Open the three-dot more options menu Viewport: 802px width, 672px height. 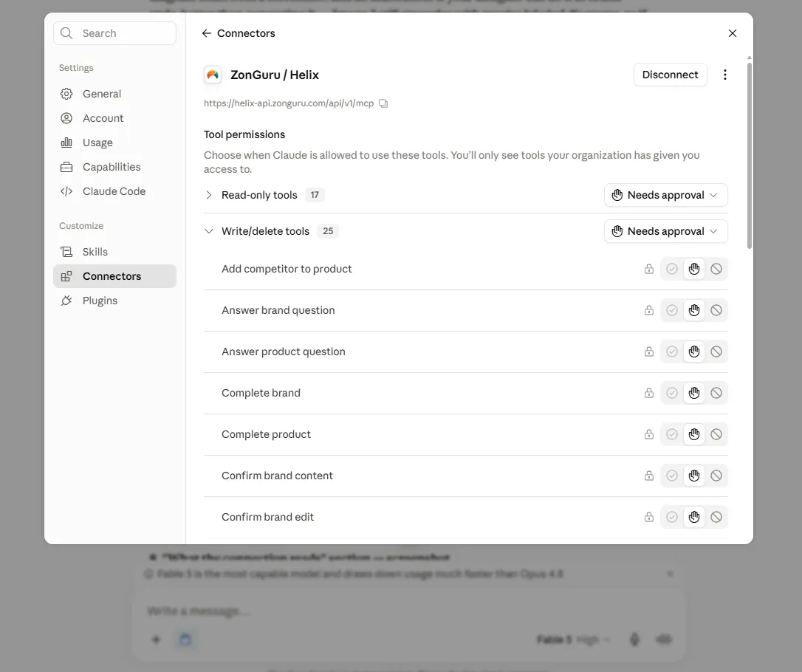(x=724, y=75)
